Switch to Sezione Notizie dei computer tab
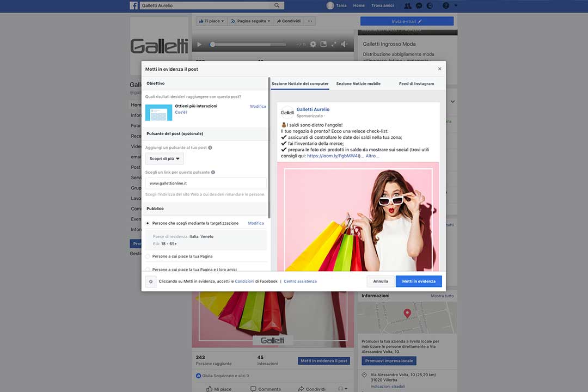The height and width of the screenshot is (392, 588). 300,84
